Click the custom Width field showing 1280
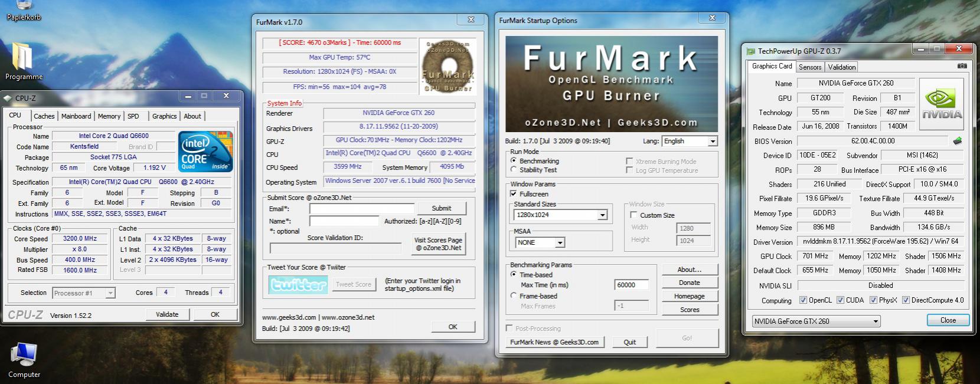Screen dimensions: 980x384 tap(693, 228)
